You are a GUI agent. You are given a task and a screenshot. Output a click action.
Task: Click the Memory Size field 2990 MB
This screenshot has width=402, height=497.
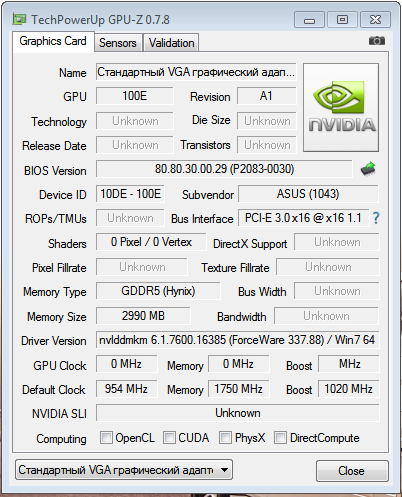pos(143,316)
